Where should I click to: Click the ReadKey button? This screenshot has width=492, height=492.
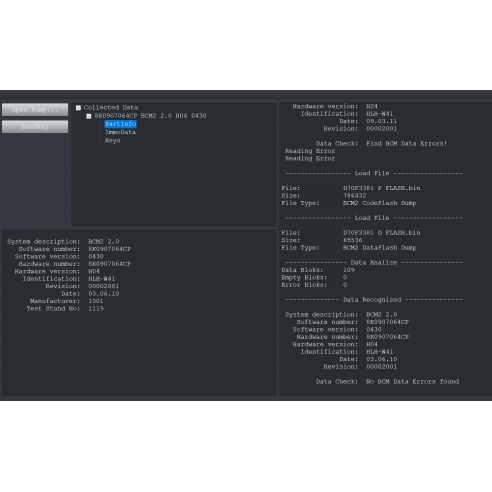click(x=35, y=127)
